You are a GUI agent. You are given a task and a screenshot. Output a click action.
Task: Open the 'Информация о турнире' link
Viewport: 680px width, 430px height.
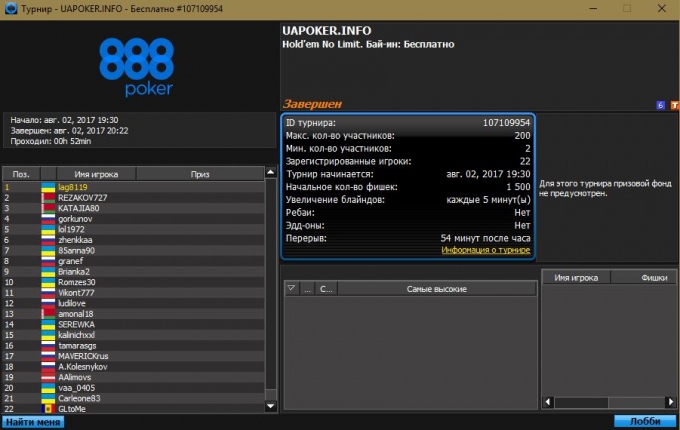(486, 250)
